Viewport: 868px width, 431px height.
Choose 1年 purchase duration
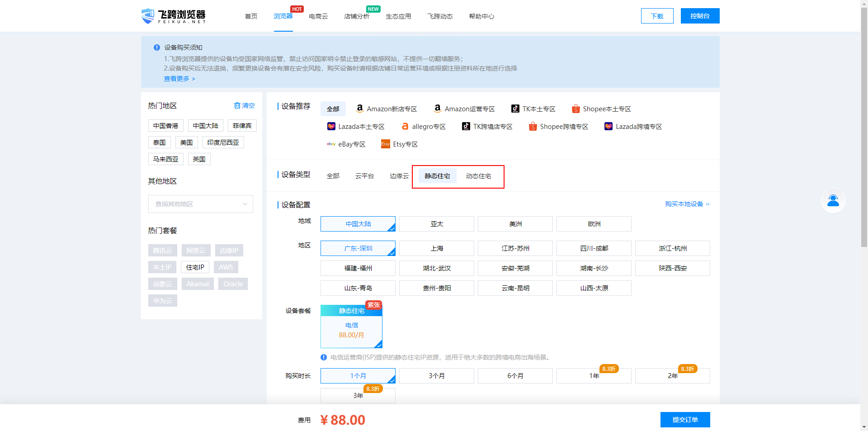tap(594, 376)
